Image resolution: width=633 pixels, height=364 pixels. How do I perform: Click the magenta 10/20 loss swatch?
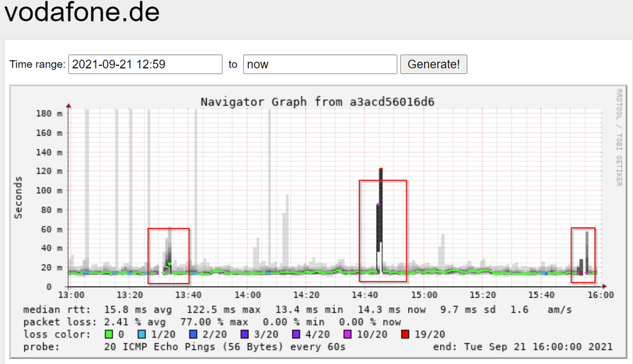(x=347, y=334)
